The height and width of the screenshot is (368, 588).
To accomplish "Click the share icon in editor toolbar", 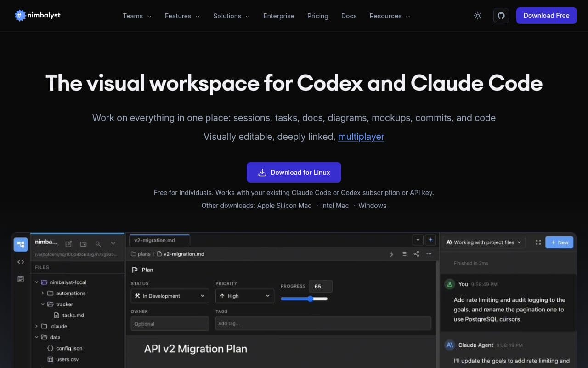I will (417, 254).
